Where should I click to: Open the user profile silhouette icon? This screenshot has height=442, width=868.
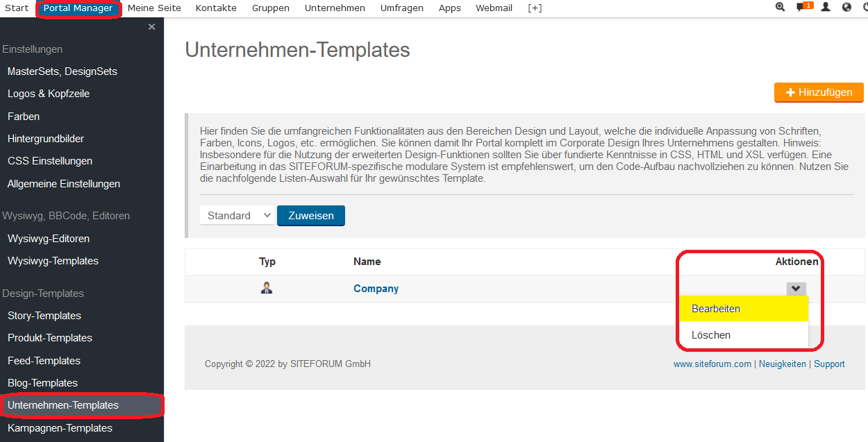tap(826, 7)
